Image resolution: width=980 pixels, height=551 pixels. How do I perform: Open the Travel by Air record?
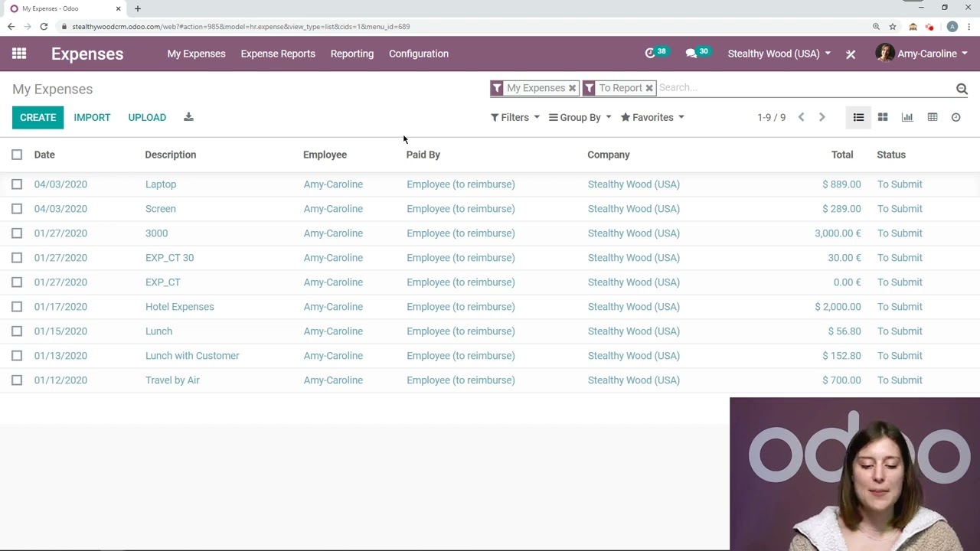(x=172, y=380)
